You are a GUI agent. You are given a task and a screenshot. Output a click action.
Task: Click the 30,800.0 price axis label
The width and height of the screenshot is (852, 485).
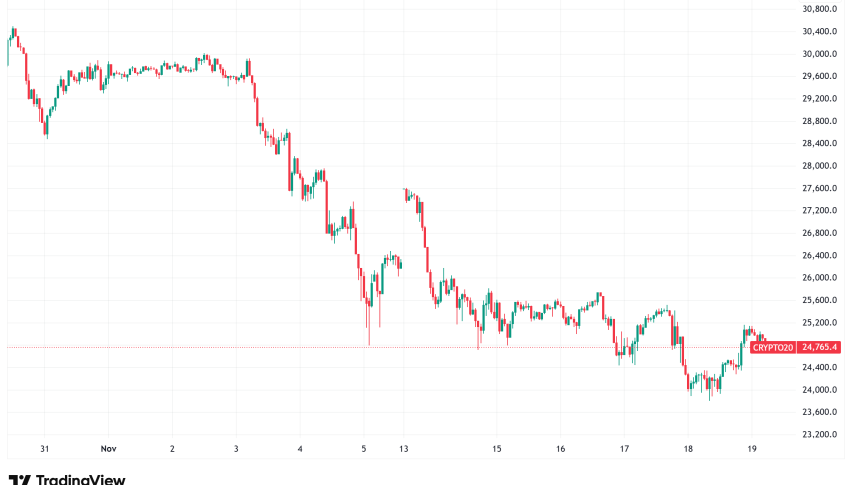819,9
